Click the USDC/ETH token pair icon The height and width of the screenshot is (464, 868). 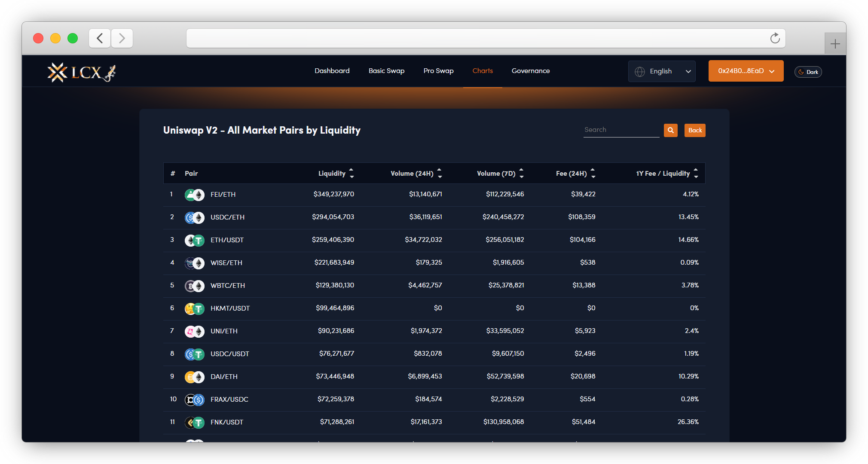click(x=195, y=217)
